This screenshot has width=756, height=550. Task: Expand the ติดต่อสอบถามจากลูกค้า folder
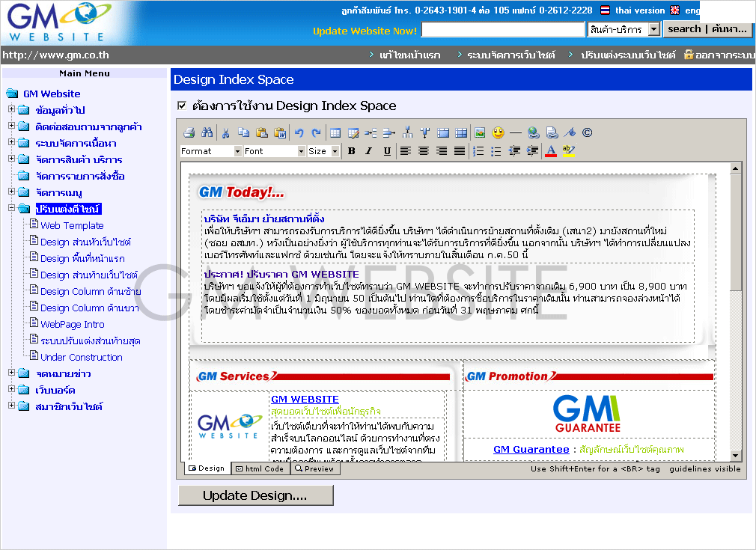click(x=11, y=125)
